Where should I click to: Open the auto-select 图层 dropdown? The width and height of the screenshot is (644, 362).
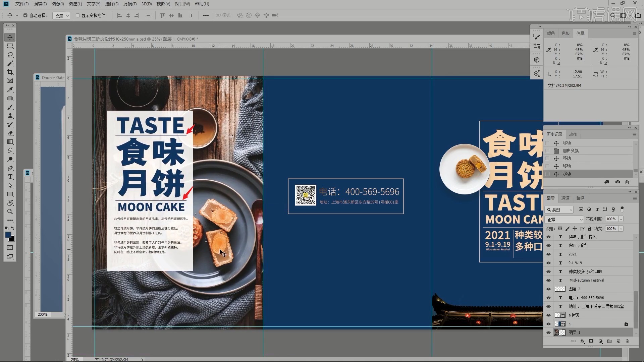61,15
